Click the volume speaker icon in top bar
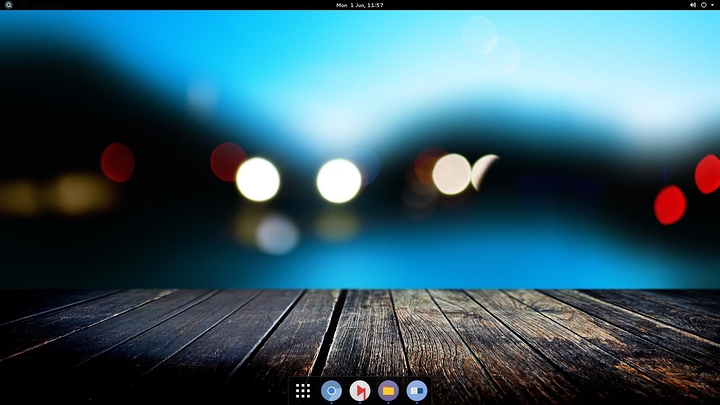The width and height of the screenshot is (720, 405). (692, 5)
